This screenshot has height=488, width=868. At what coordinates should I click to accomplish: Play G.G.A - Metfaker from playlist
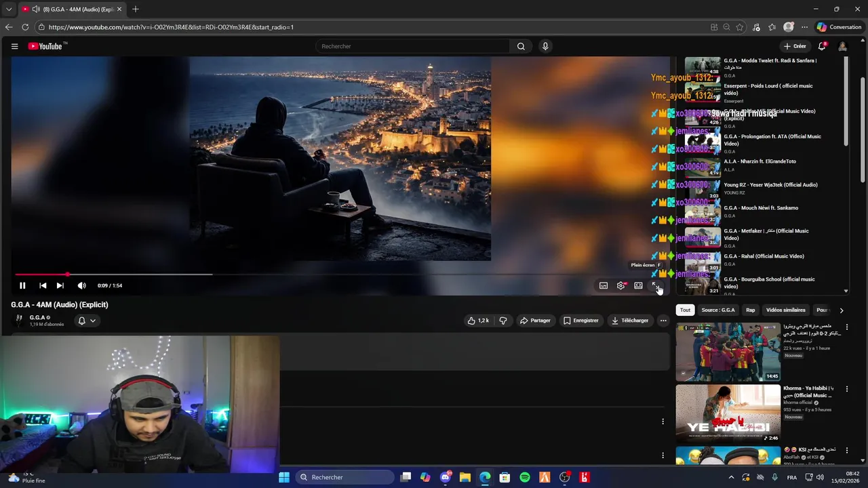click(763, 237)
